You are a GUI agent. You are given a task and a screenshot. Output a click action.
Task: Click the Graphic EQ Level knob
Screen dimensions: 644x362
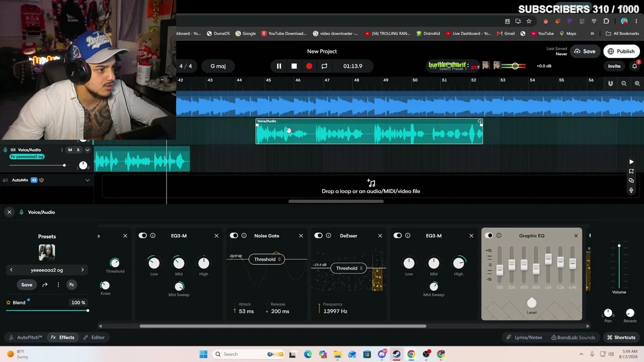pos(532,303)
